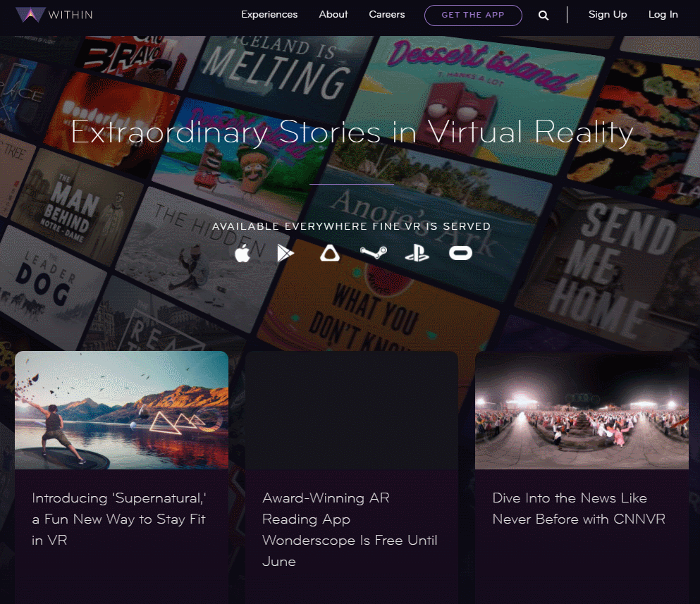Click the GET THE APP button
Viewport: 700px width, 604px height.
pyautogui.click(x=473, y=16)
